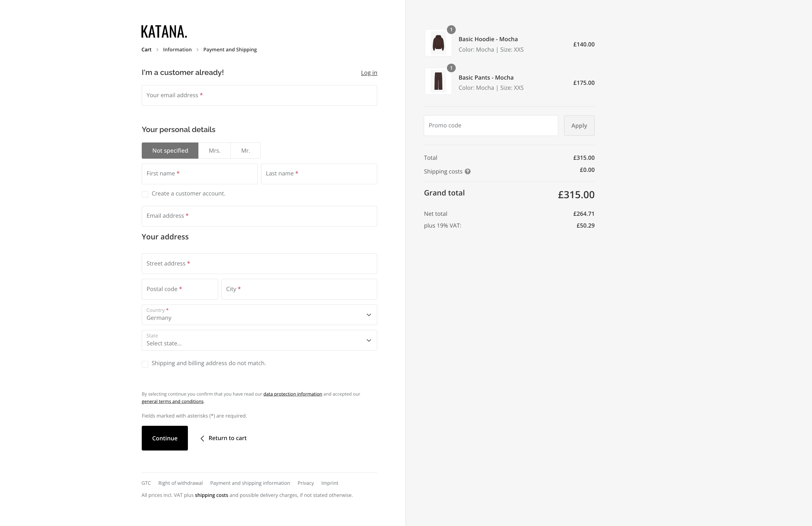Focus the Promo code field
Image resolution: width=812 pixels, height=526 pixels.
[x=491, y=126]
